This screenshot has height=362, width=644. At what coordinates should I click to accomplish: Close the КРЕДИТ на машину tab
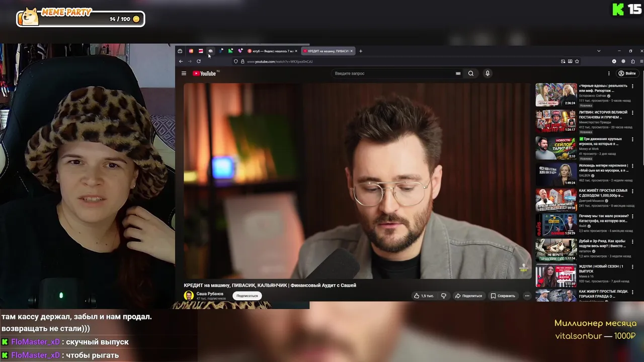tap(351, 51)
